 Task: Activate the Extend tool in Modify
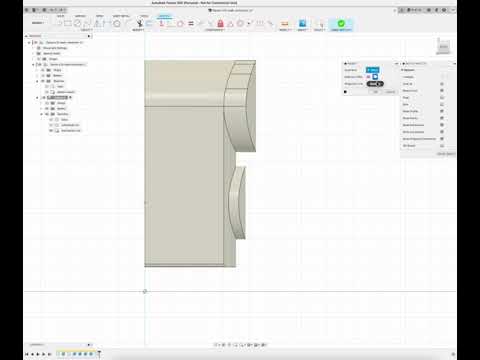point(149,23)
